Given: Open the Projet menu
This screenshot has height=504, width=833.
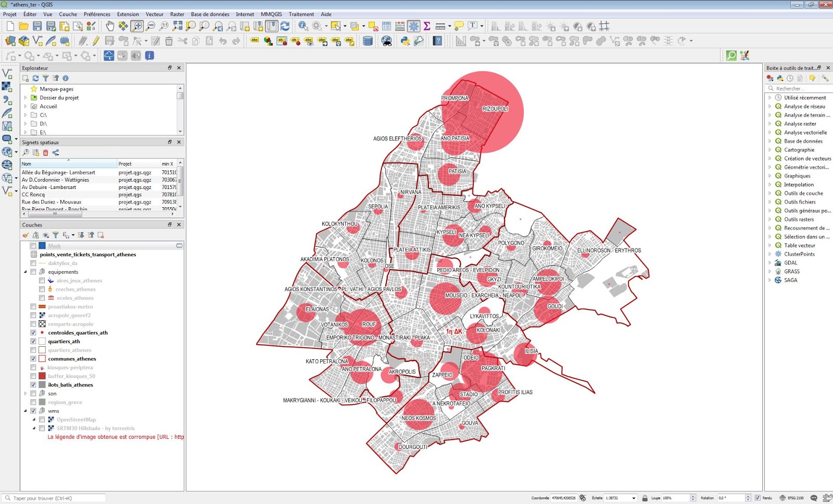Looking at the screenshot, I should pos(10,14).
